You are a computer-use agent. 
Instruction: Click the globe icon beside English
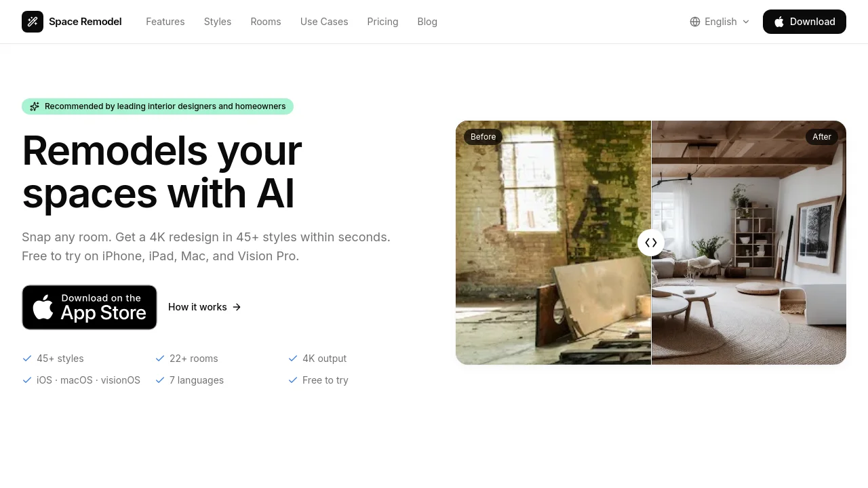pyautogui.click(x=695, y=22)
